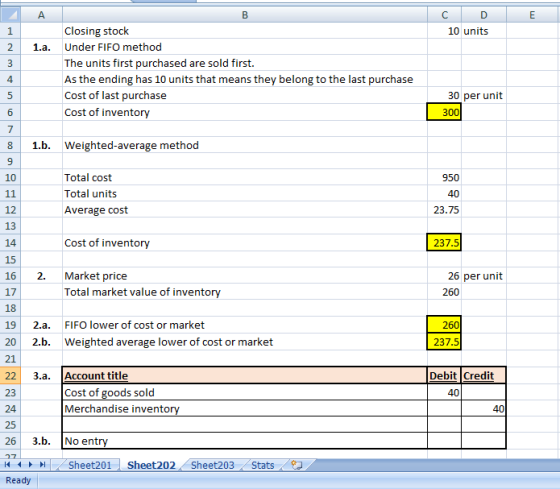Click the '3.b.' label cell
560x489 pixels.
point(41,441)
